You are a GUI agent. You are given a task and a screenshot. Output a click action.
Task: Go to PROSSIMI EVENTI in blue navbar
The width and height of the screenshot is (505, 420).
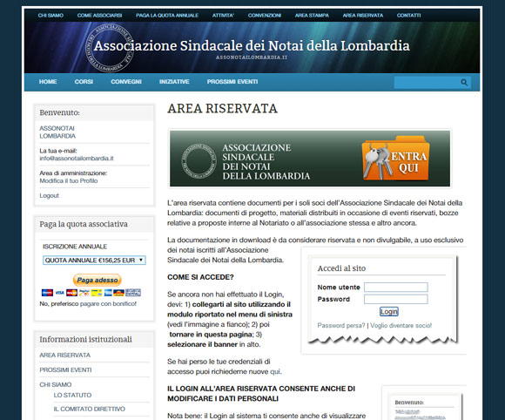tap(232, 82)
